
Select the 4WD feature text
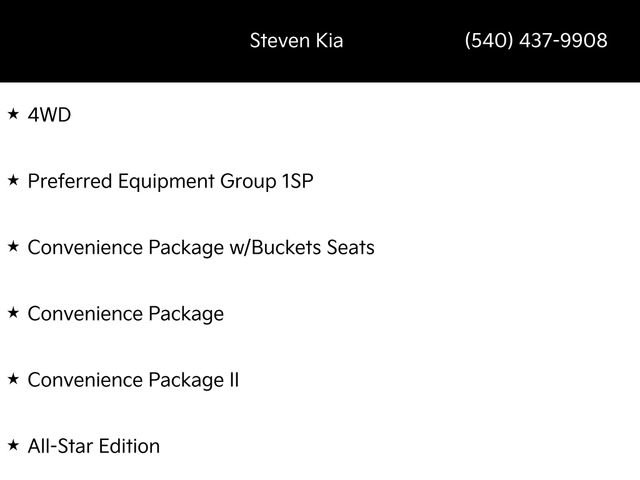(x=49, y=115)
